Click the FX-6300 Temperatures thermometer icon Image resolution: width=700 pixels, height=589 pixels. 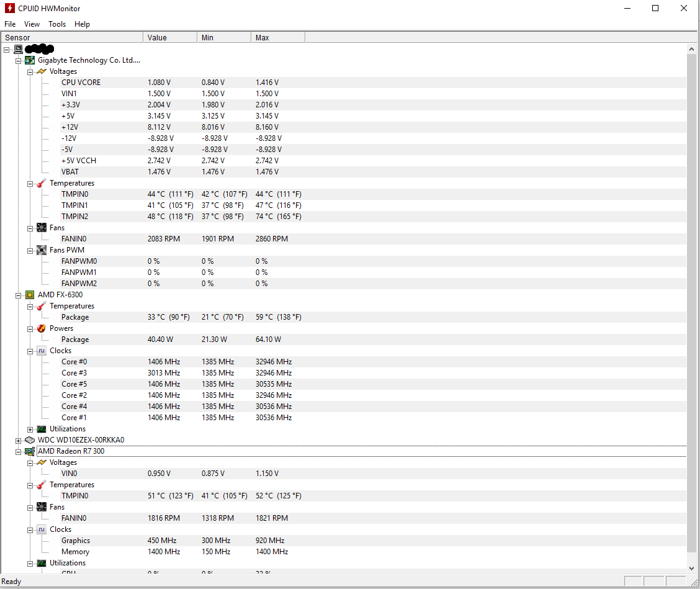tap(42, 306)
